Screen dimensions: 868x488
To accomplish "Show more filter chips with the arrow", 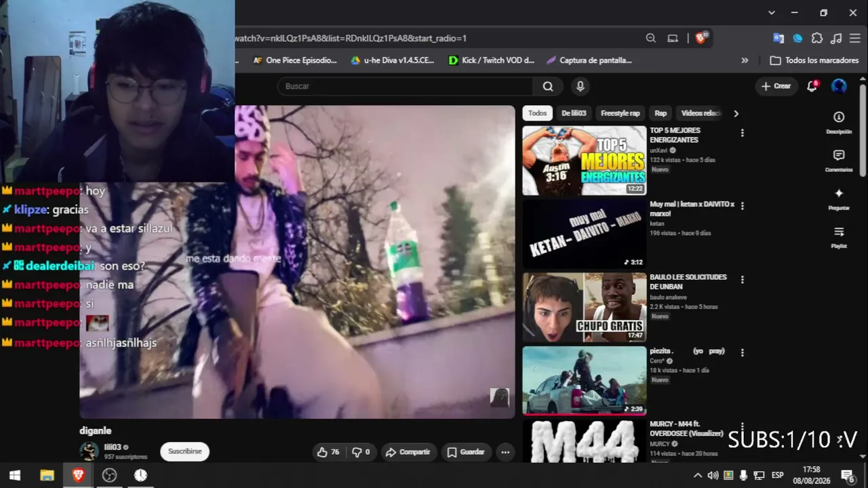I will [x=736, y=113].
